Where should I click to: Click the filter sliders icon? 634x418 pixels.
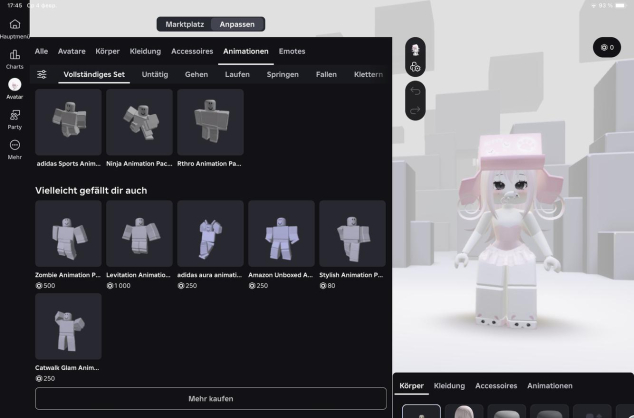click(42, 74)
